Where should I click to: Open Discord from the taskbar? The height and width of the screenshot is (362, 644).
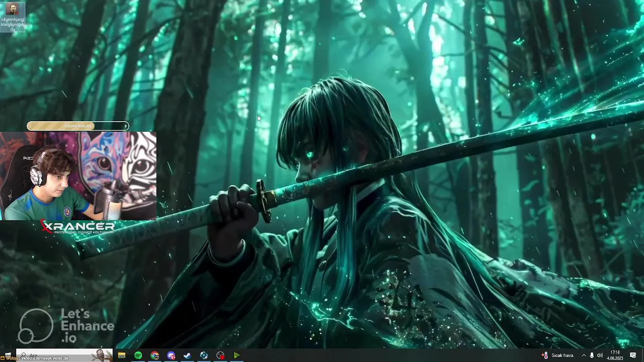[x=171, y=355]
